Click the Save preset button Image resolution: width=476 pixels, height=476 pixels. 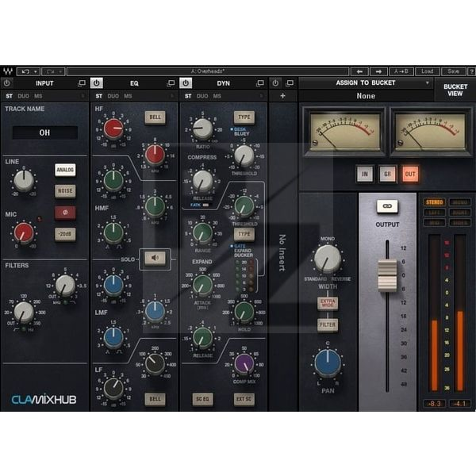click(x=453, y=71)
